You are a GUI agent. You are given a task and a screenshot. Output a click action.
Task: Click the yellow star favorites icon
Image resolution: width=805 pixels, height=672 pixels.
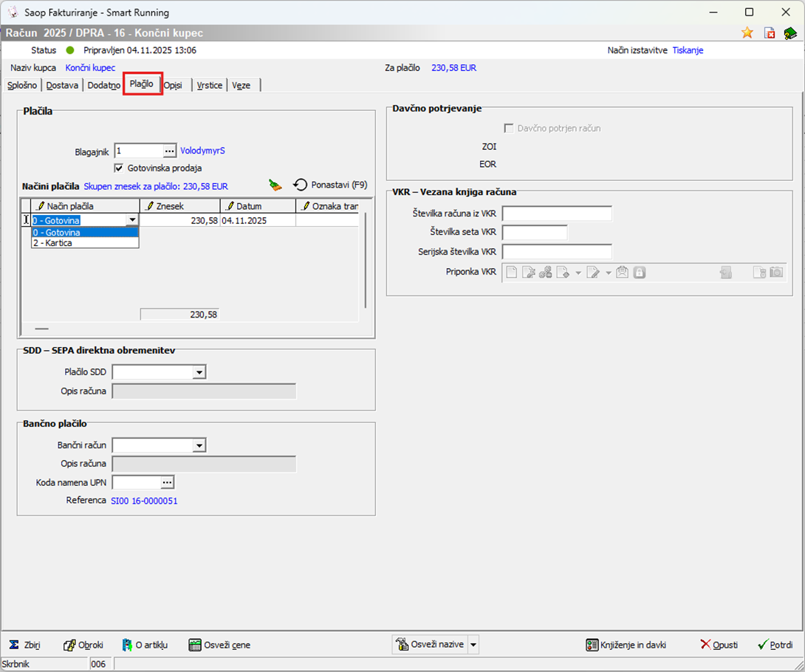click(747, 33)
